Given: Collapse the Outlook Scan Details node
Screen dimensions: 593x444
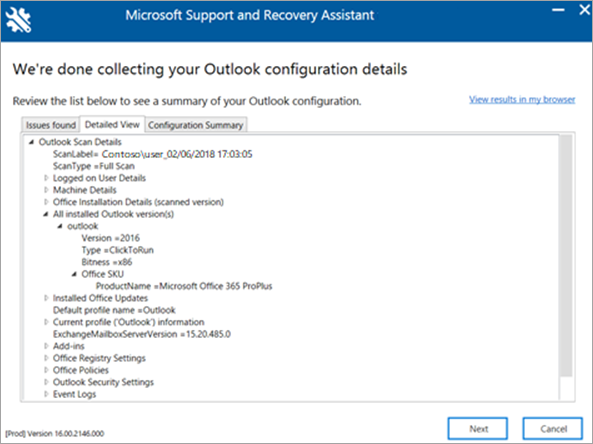Looking at the screenshot, I should pyautogui.click(x=32, y=142).
